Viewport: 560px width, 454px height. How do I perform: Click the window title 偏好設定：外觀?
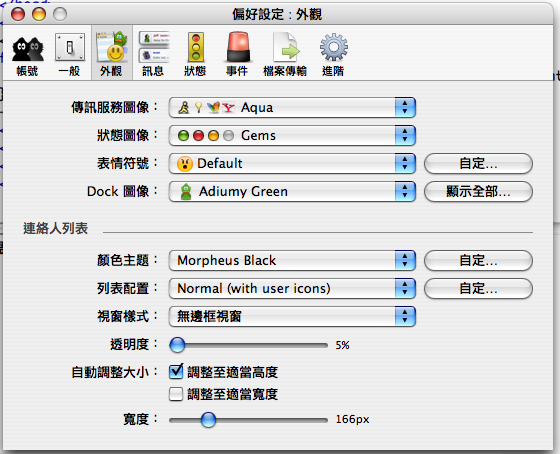[277, 14]
